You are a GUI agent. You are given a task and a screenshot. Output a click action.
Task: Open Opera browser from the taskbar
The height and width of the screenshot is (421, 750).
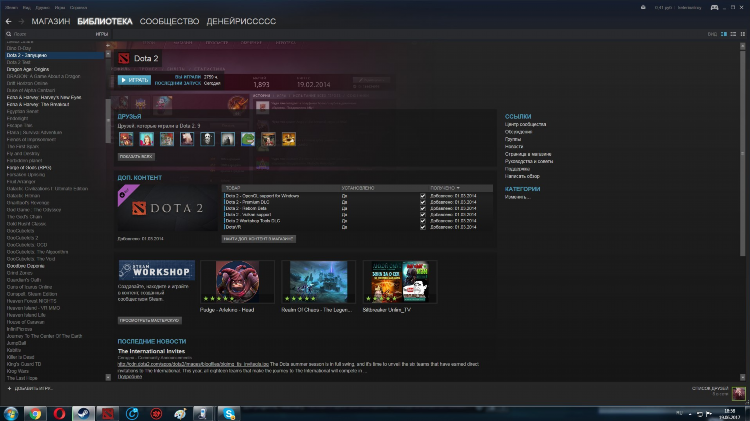59,413
